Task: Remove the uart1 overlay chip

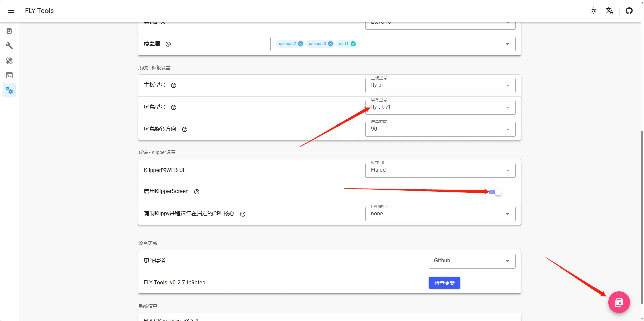Action: [x=353, y=44]
